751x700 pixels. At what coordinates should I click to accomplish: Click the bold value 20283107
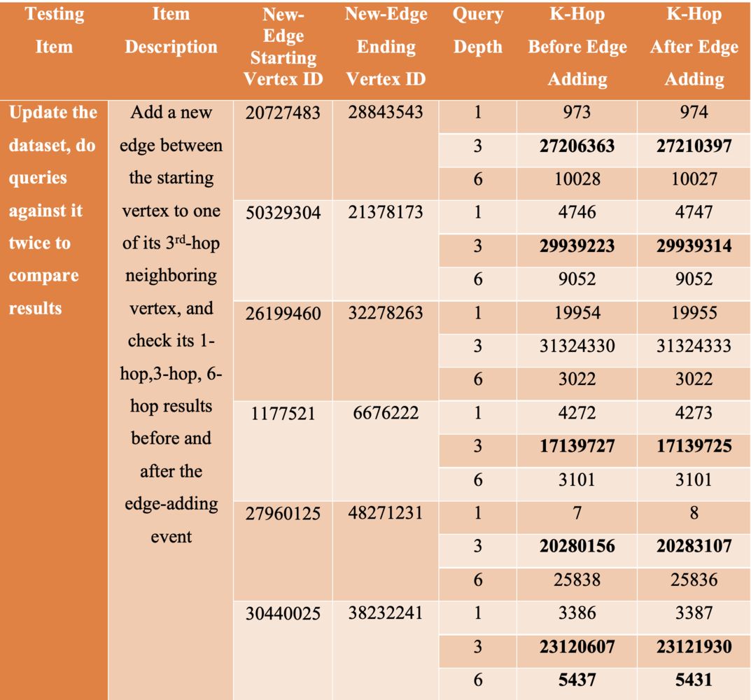(x=694, y=546)
